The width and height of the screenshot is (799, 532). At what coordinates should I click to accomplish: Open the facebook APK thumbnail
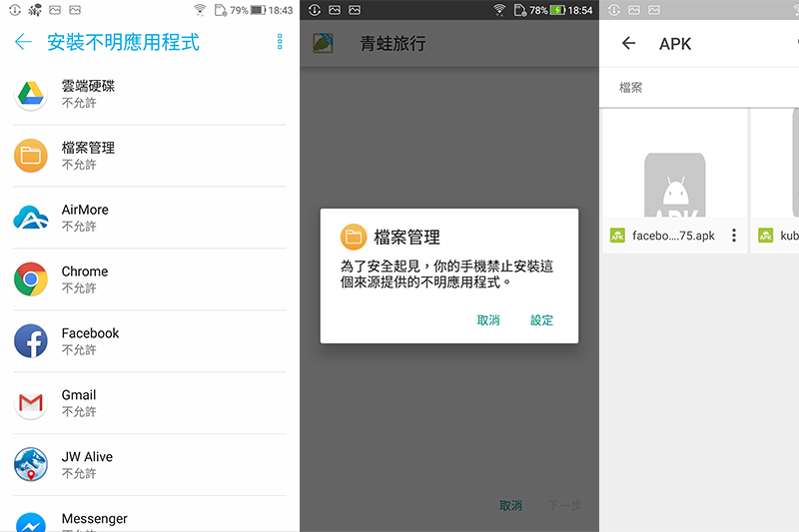point(675,186)
